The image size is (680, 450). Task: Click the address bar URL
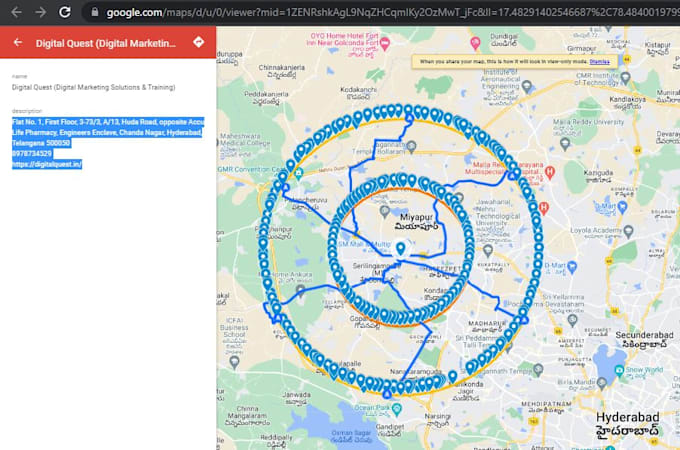[x=392, y=13]
